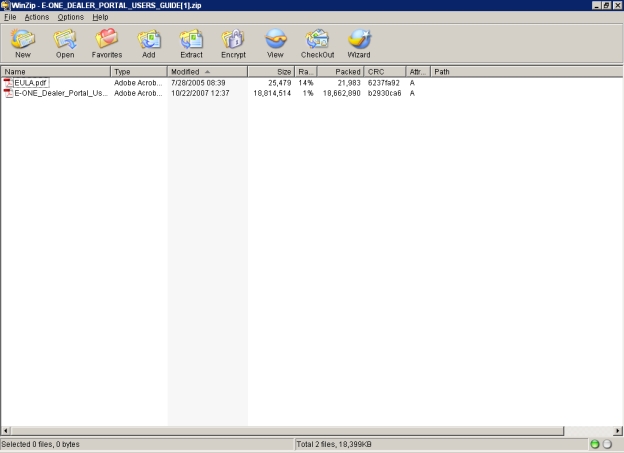This screenshot has height=453, width=624.
Task: Select the PDF icon beside E-ONE_Dealer_Portal file
Action: pyautogui.click(x=8, y=93)
